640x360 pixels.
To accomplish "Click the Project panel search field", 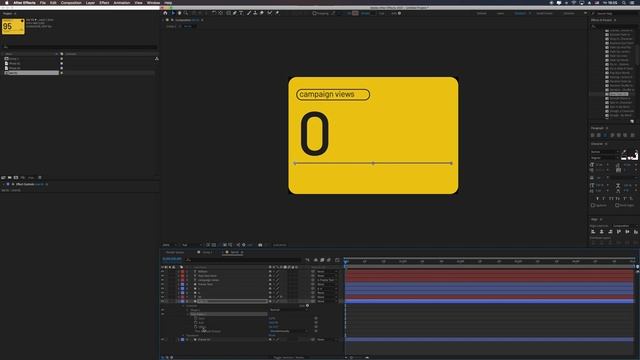I will (x=80, y=47).
